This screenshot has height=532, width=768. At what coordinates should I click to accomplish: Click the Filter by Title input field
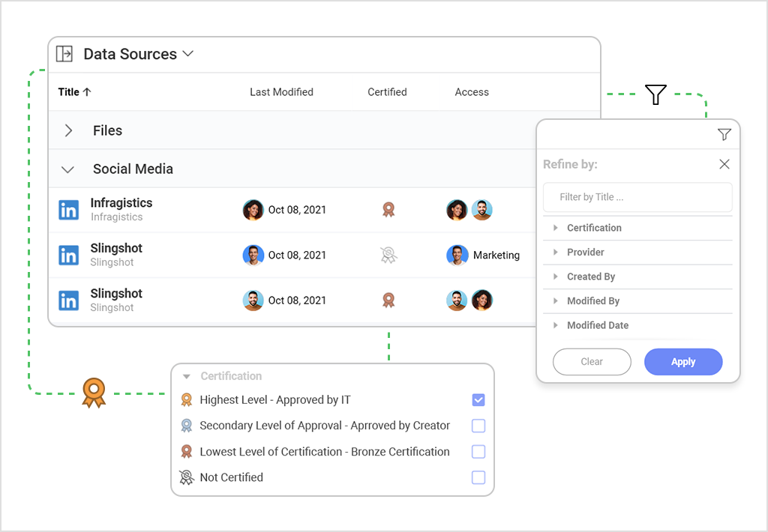pyautogui.click(x=637, y=197)
